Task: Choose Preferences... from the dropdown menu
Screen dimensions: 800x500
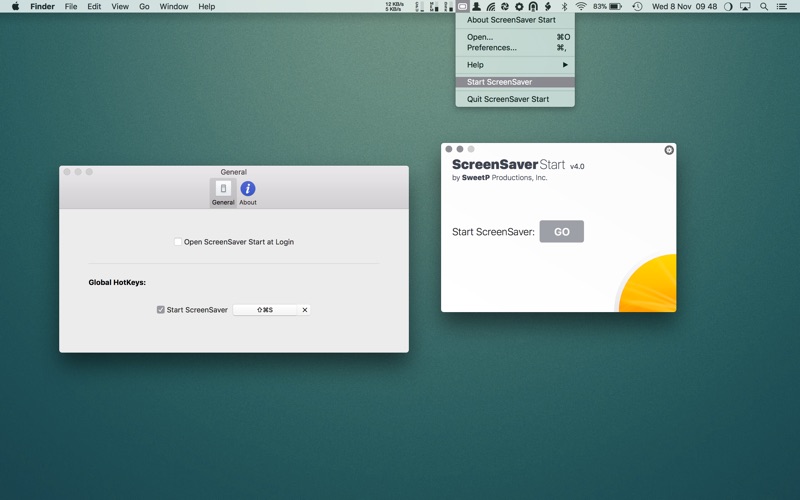Action: (515, 47)
